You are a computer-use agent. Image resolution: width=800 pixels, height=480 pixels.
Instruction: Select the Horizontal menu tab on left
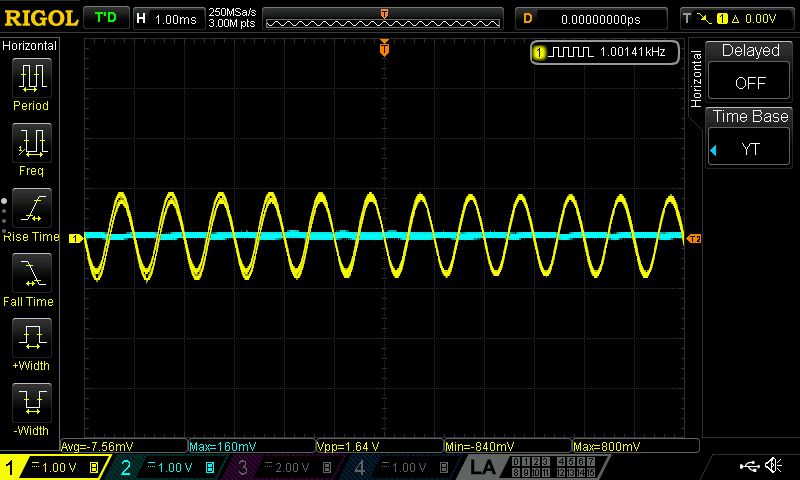30,46
